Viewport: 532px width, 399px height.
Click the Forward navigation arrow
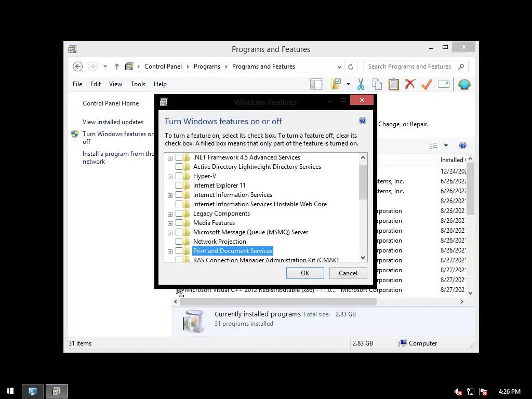[92, 66]
